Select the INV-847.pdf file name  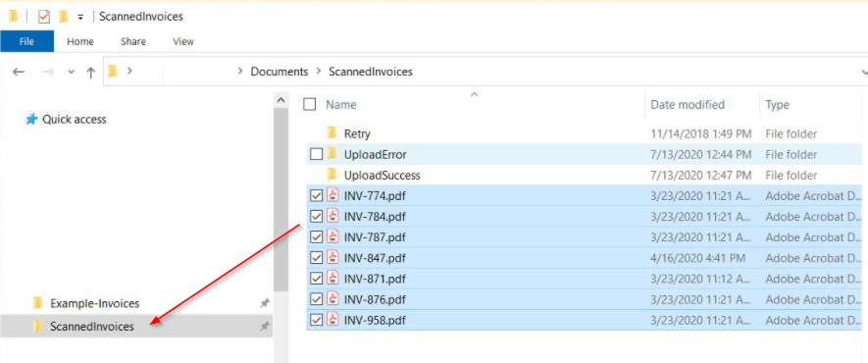pos(375,258)
